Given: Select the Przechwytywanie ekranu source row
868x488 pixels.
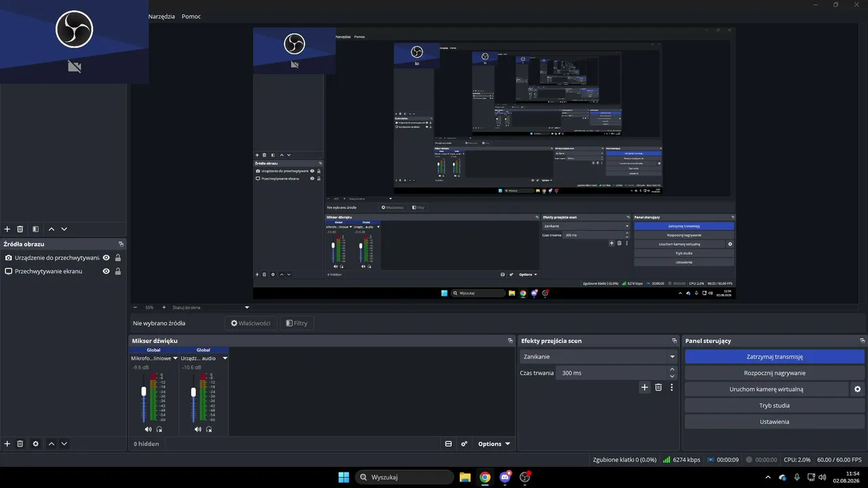Looking at the screenshot, I should pyautogui.click(x=64, y=271).
